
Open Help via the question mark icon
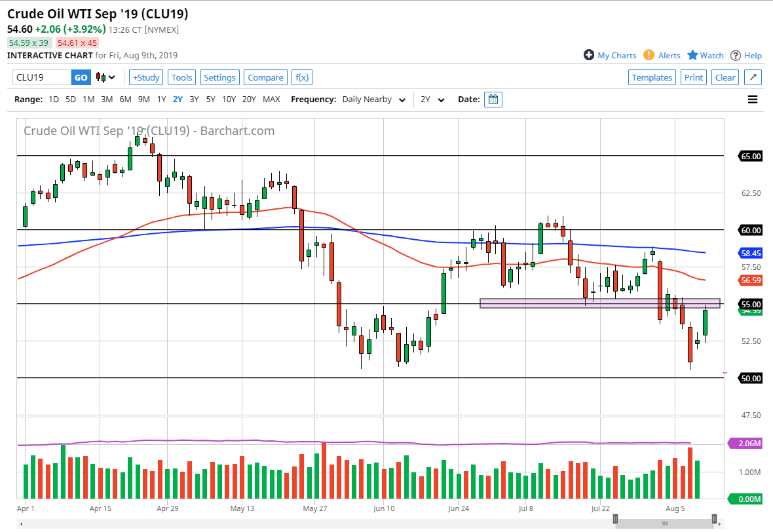(734, 55)
